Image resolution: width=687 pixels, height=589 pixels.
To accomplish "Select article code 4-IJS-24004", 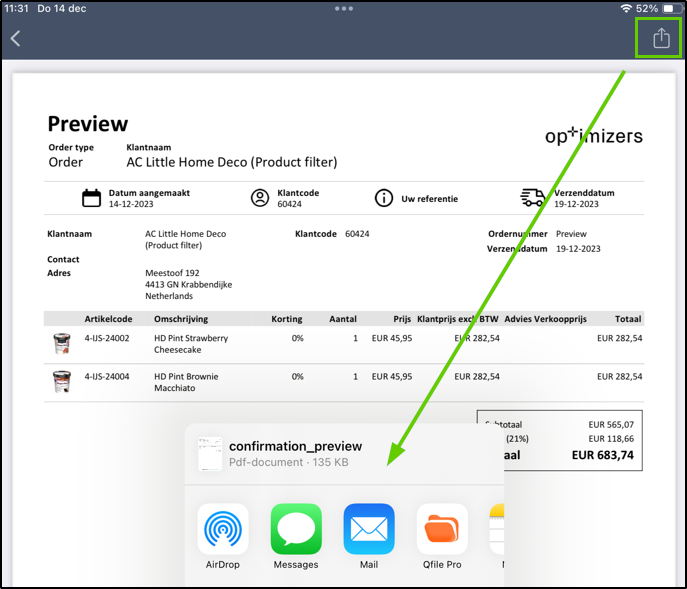I will [x=107, y=376].
